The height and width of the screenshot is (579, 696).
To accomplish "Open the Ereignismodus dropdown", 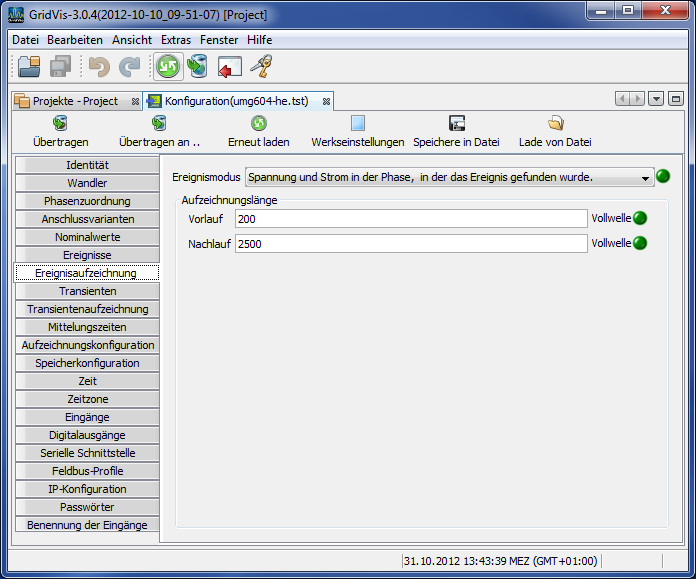I will tap(449, 177).
